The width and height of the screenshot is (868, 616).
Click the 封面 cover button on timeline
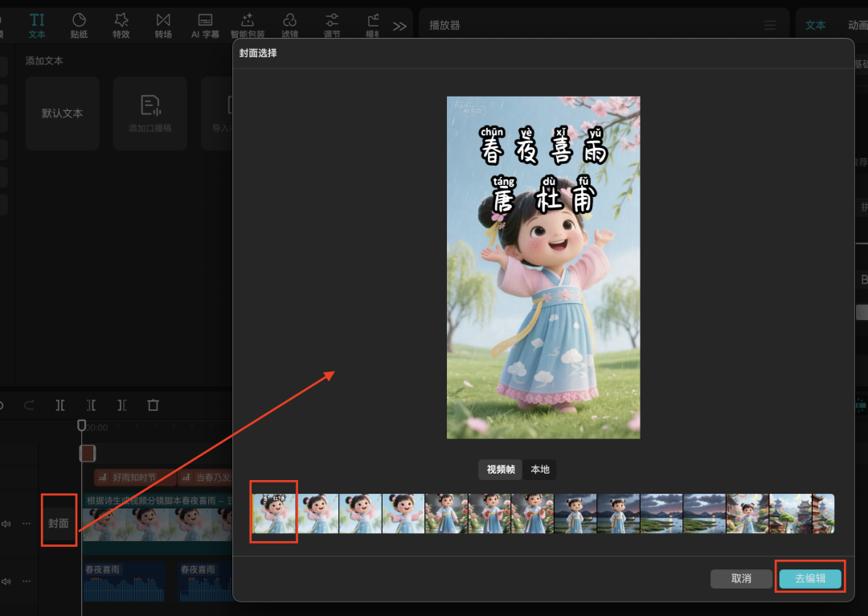coord(59,524)
